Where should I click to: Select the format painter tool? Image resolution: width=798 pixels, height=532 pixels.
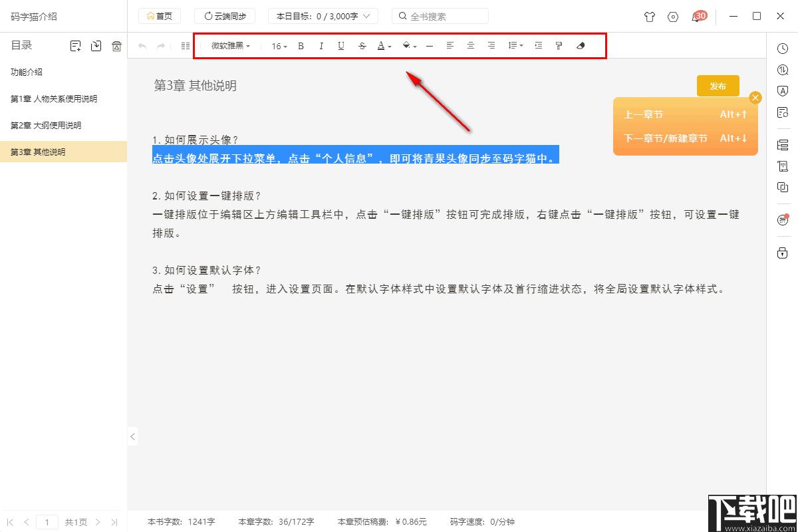[x=559, y=46]
